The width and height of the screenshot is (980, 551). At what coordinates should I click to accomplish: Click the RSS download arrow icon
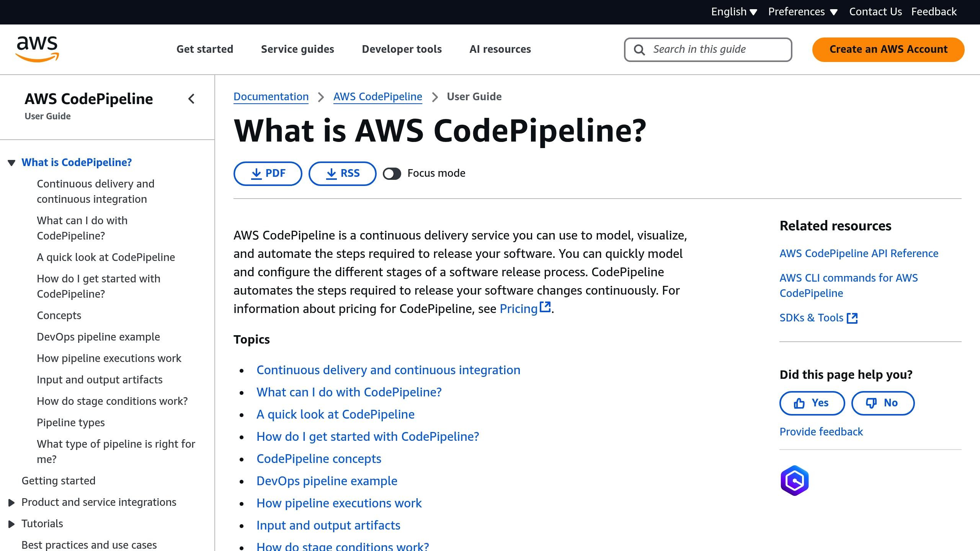(x=331, y=174)
